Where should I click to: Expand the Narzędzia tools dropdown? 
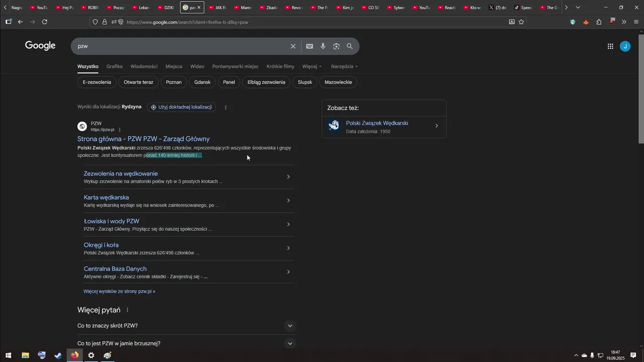(x=344, y=66)
